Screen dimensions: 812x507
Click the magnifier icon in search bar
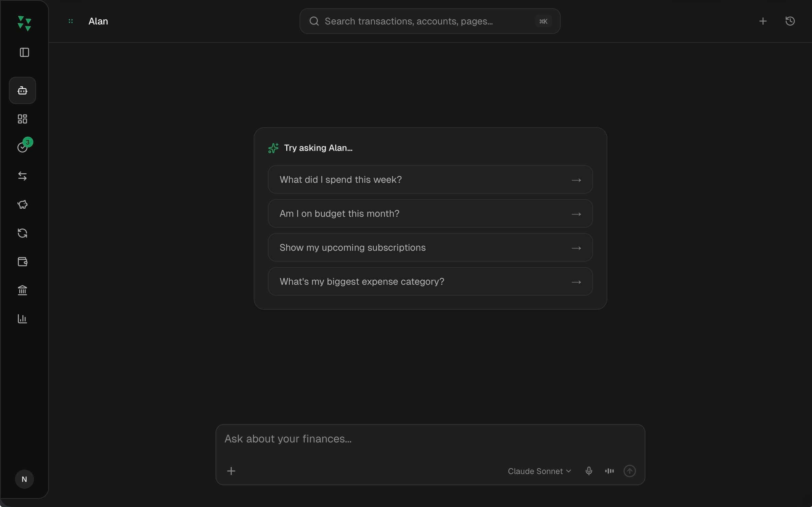click(314, 21)
